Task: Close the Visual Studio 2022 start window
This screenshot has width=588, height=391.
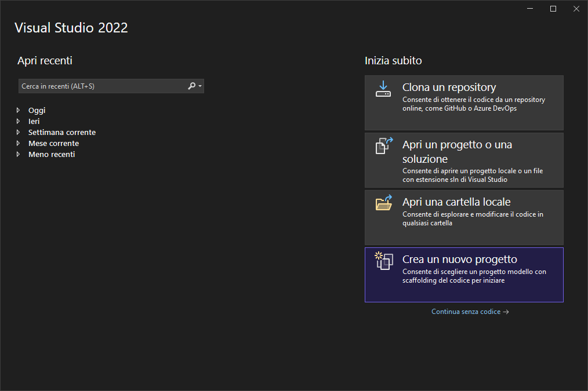Action: (576, 9)
